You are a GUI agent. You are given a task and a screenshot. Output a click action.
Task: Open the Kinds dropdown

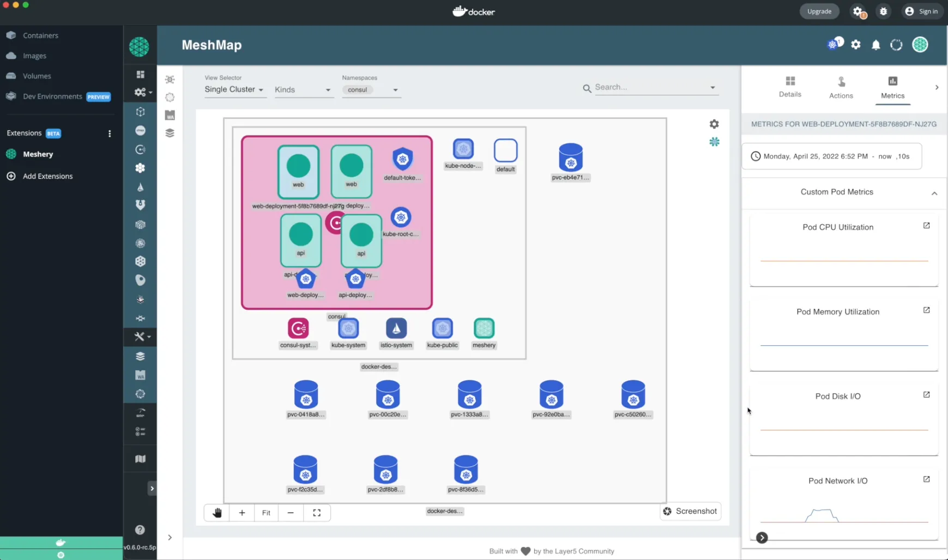pyautogui.click(x=303, y=90)
